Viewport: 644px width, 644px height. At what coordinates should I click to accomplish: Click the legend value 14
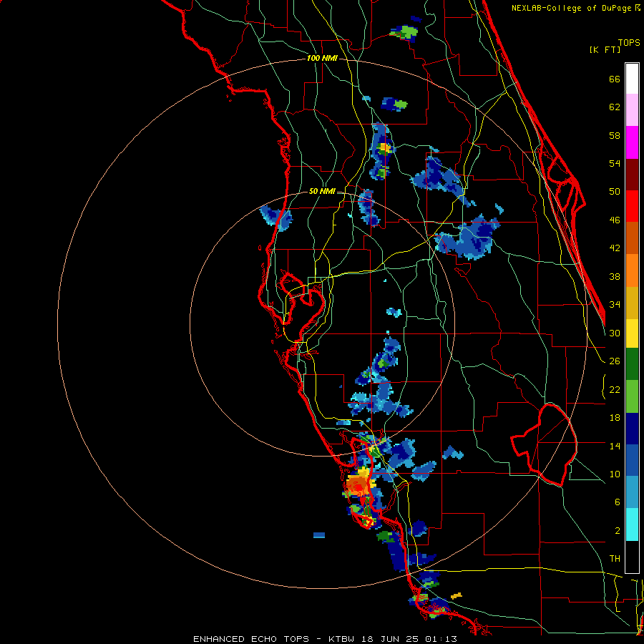[615, 446]
